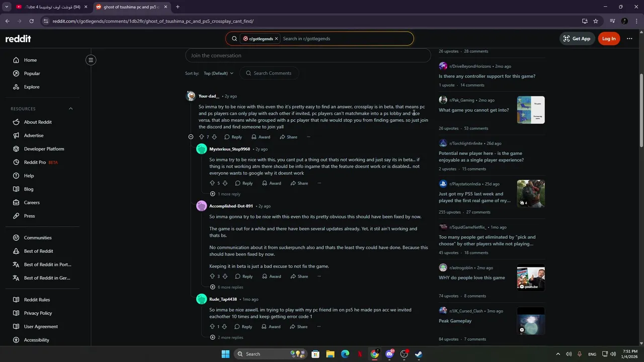The image size is (644, 362).
Task: Collapse the Resources section
Action: [x=70, y=109]
